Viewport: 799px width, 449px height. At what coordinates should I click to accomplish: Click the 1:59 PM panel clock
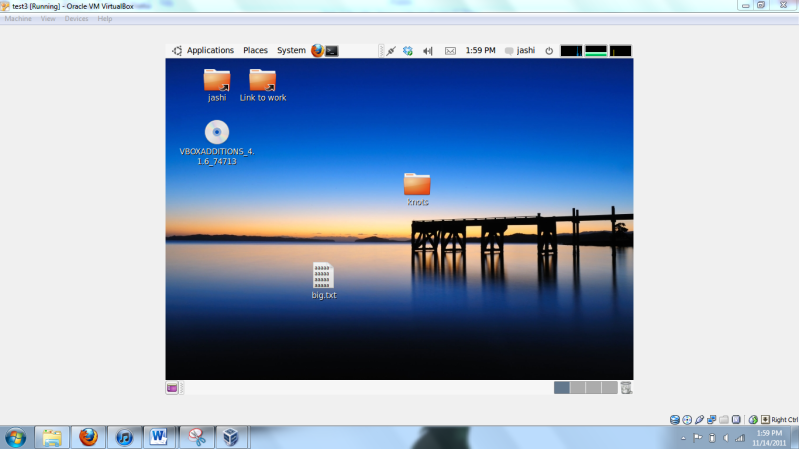coord(480,50)
